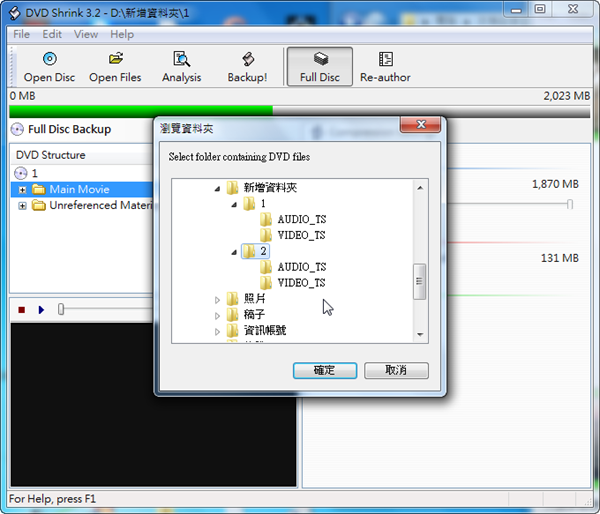Expand the 照片 folder
600x514 pixels.
click(x=217, y=300)
